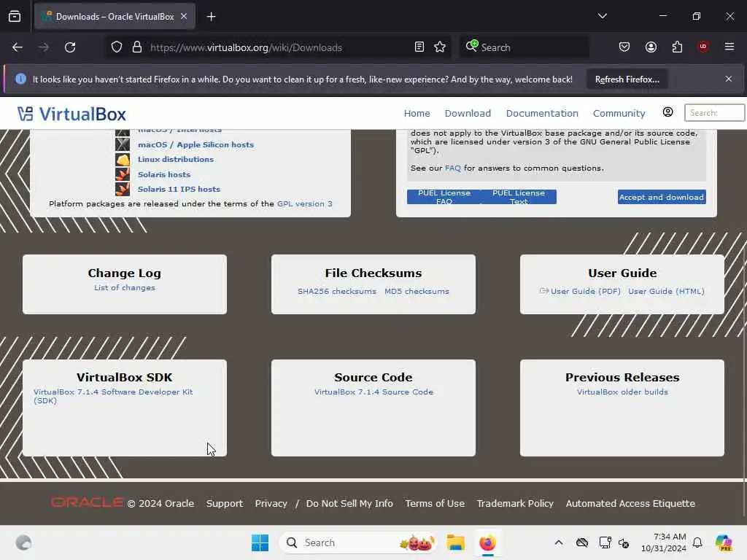Click the VirtualBox logo
747x560 pixels.
pos(72,114)
